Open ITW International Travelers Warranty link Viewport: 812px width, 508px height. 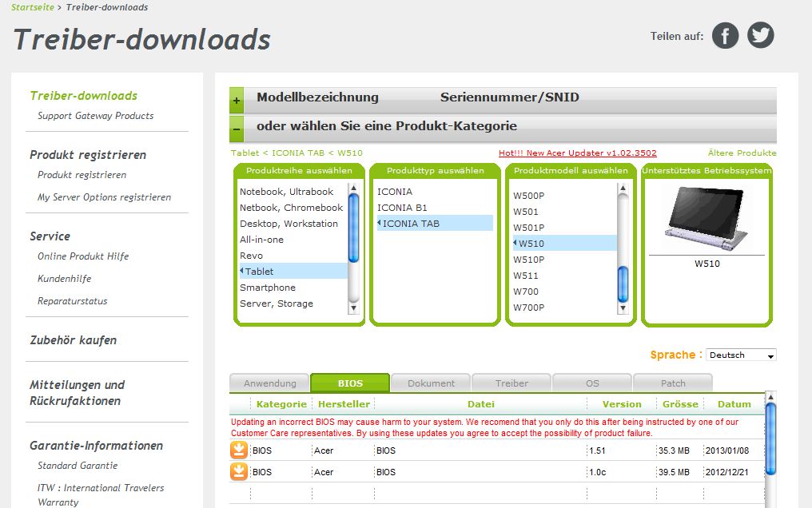coord(101,495)
